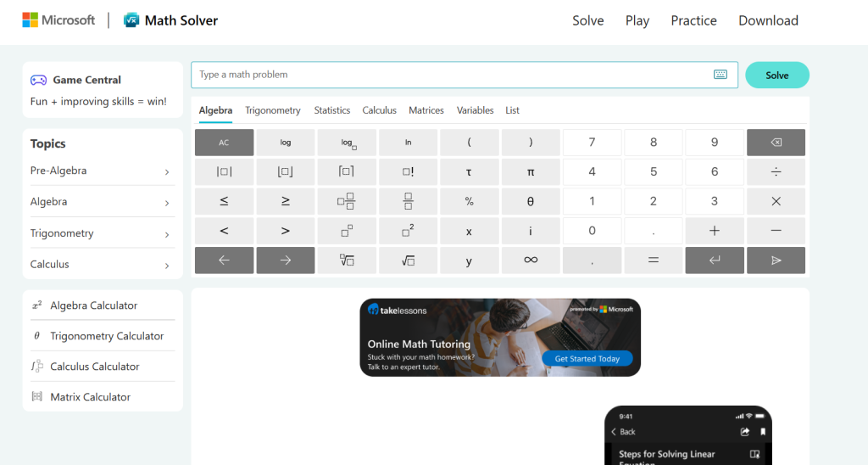This screenshot has height=465, width=868.
Task: Insert floor function template key
Action: pos(286,171)
